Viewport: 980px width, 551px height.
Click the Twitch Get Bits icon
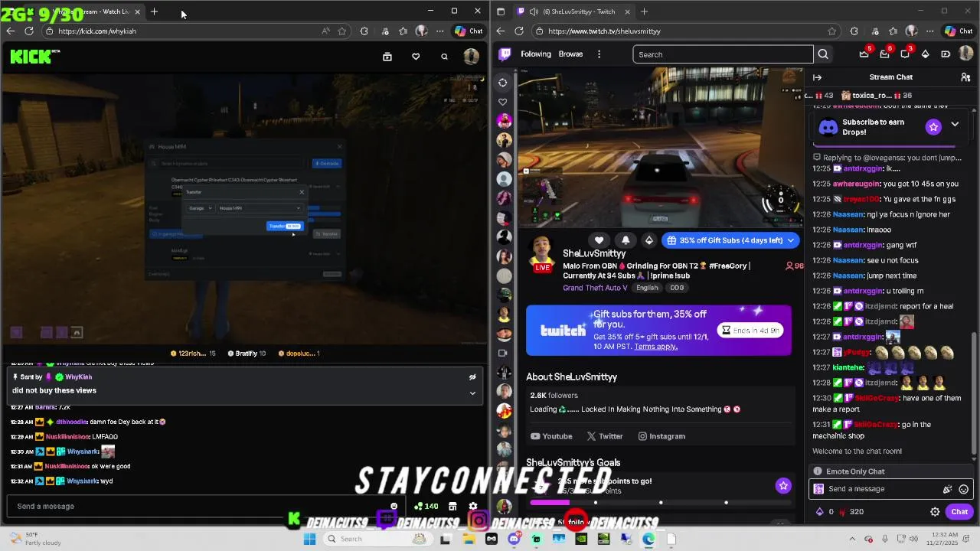[x=925, y=54]
